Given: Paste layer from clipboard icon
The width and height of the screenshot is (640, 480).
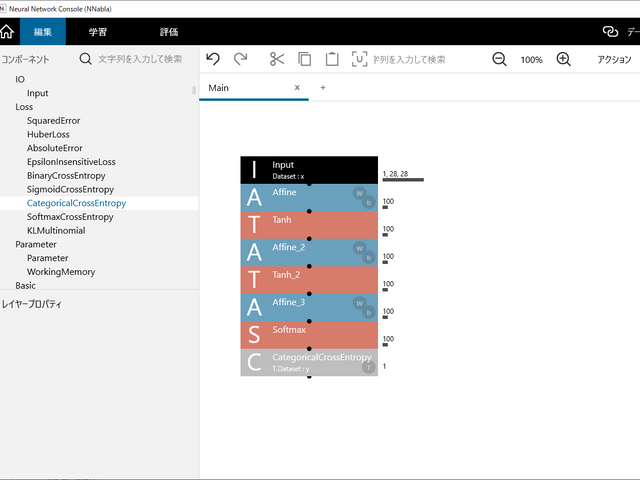Looking at the screenshot, I should 332,60.
